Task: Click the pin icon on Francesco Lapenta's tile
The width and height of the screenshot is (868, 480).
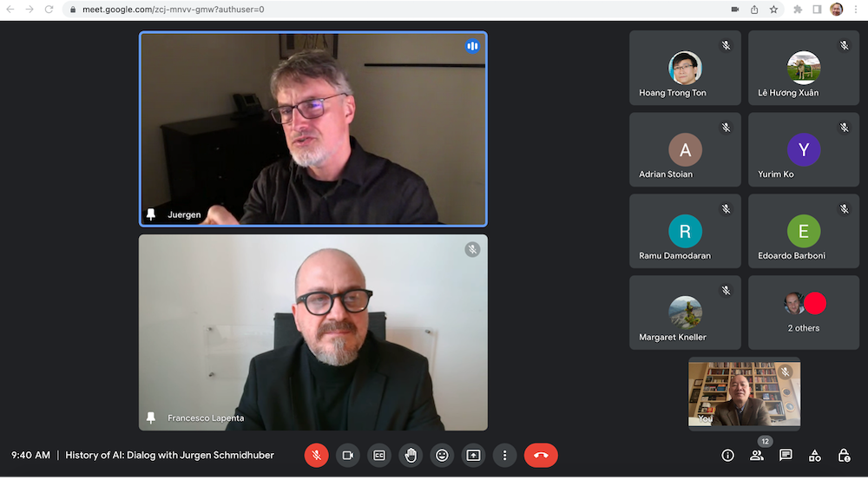Action: tap(150, 418)
